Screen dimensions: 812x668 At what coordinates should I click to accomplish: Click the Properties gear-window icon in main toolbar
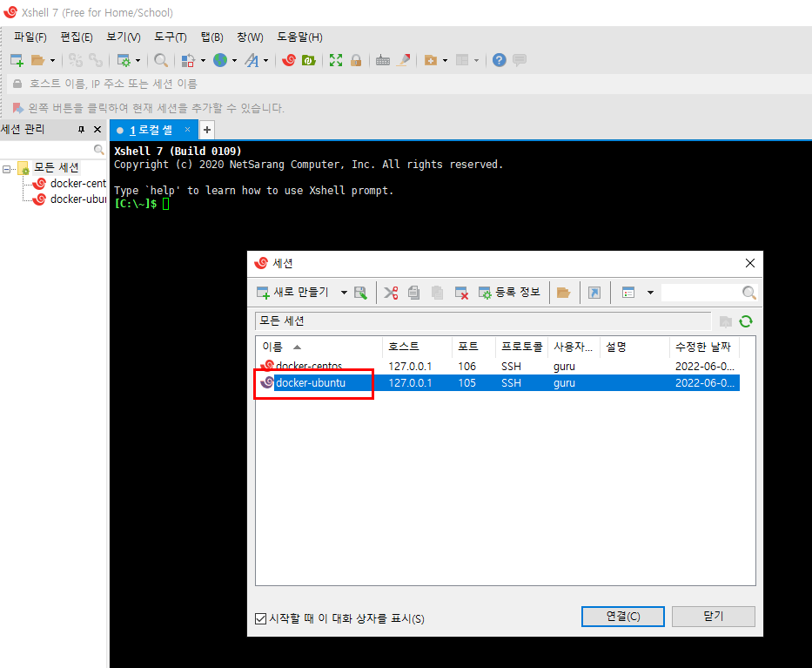[124, 60]
